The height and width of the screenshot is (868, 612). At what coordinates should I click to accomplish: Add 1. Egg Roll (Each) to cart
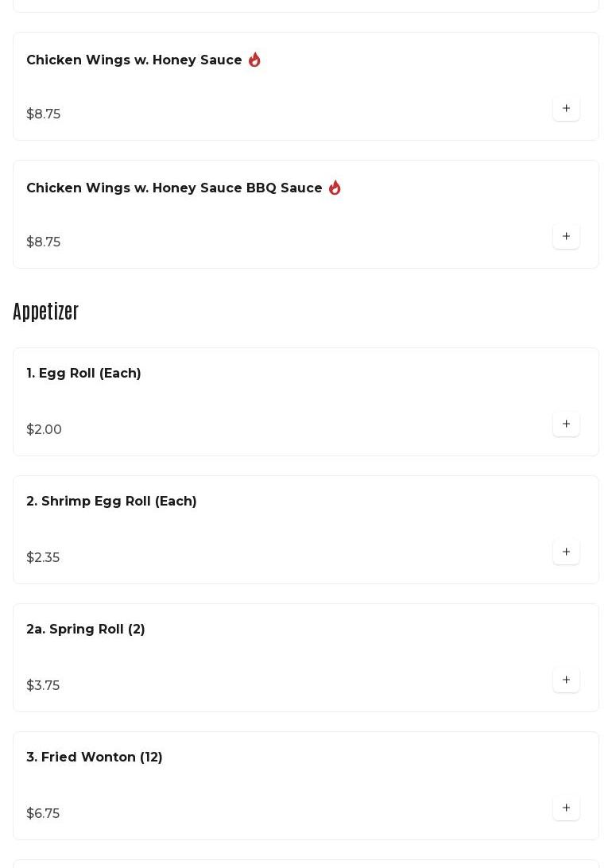coord(566,424)
